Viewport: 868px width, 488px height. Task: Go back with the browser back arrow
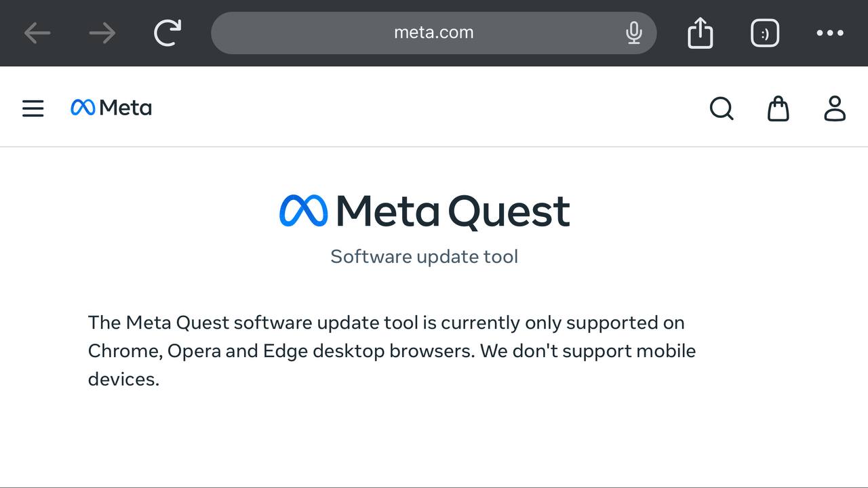point(37,33)
